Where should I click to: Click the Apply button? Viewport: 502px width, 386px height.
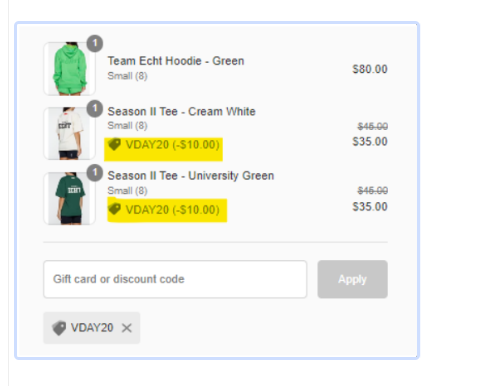click(x=352, y=279)
